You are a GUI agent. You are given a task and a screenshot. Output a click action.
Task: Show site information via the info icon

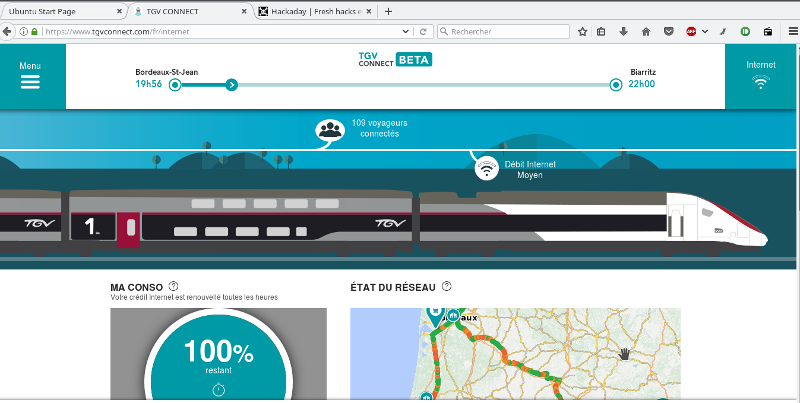click(x=23, y=31)
